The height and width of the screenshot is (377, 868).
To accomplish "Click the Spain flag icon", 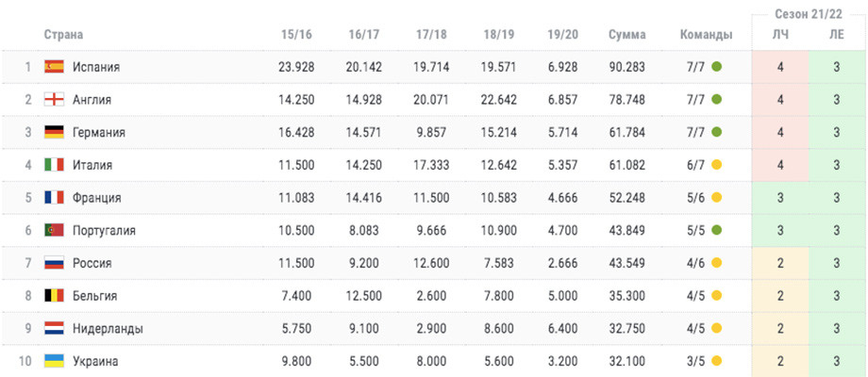I will coord(55,67).
